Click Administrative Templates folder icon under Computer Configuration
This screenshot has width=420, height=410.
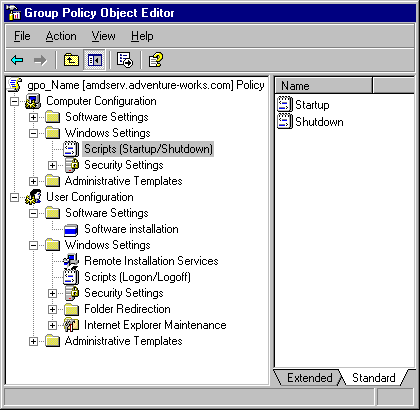point(52,181)
